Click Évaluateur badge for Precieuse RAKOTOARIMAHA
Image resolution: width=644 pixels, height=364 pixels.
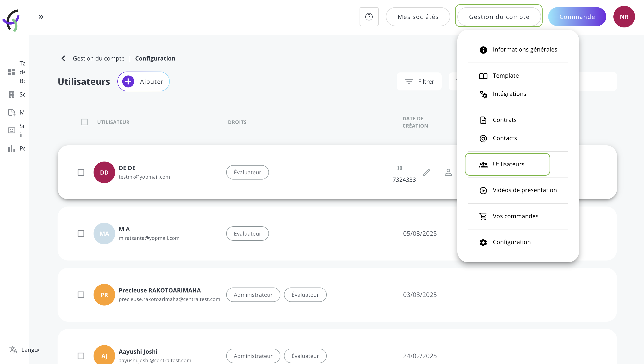[305, 295]
